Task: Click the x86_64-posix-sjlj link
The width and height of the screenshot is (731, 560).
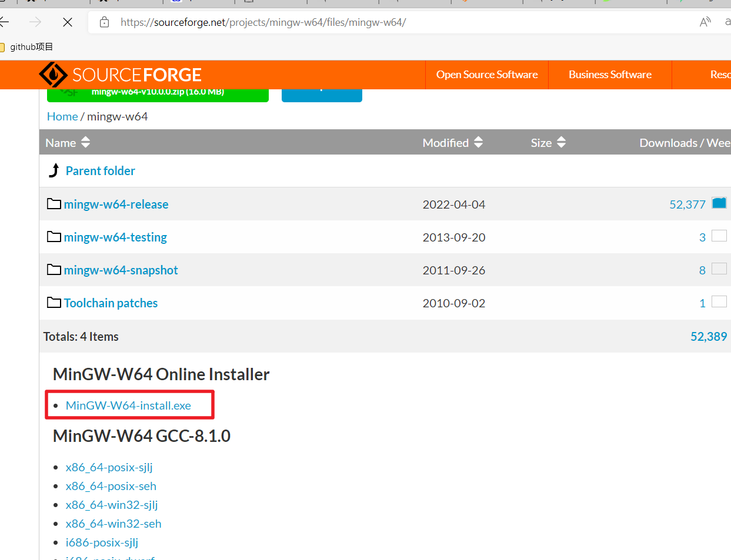Action: 109,468
